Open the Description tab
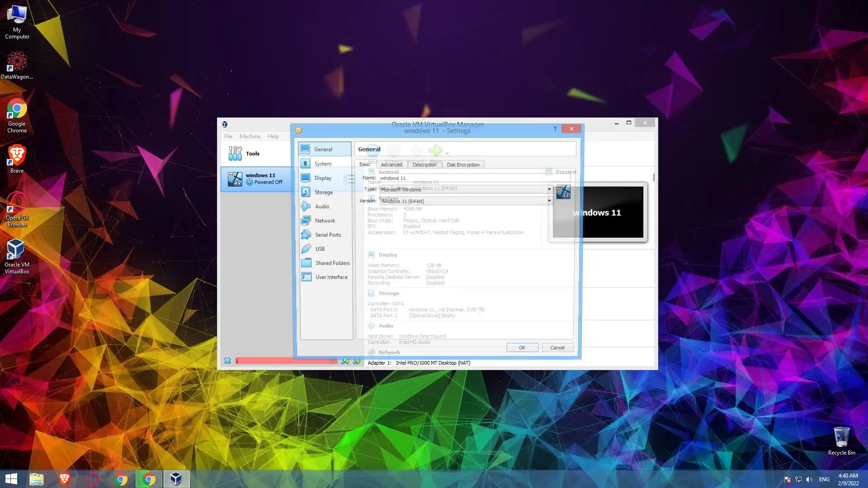The width and height of the screenshot is (868, 488). tap(424, 164)
